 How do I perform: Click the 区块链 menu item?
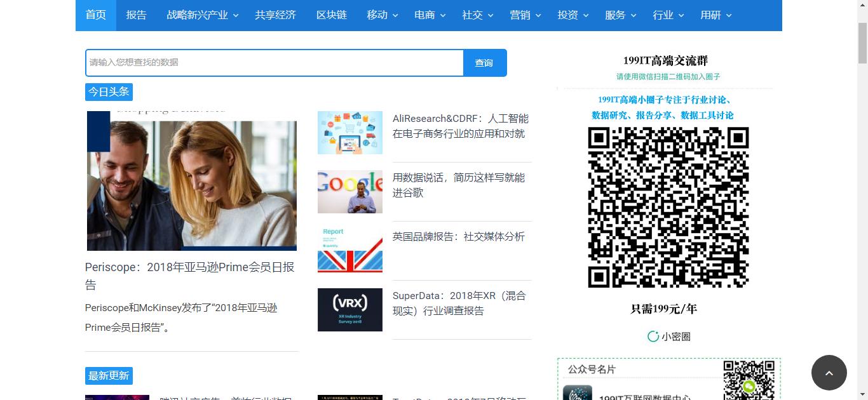click(331, 15)
